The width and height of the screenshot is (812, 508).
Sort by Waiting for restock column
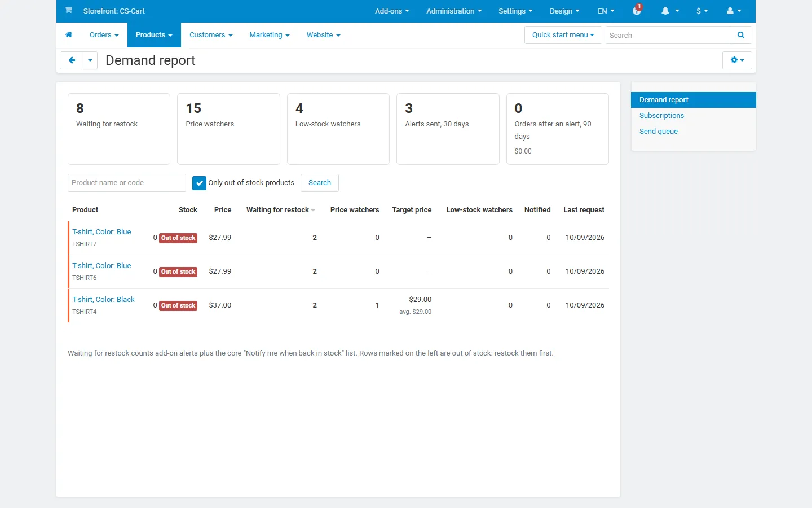[281, 210]
